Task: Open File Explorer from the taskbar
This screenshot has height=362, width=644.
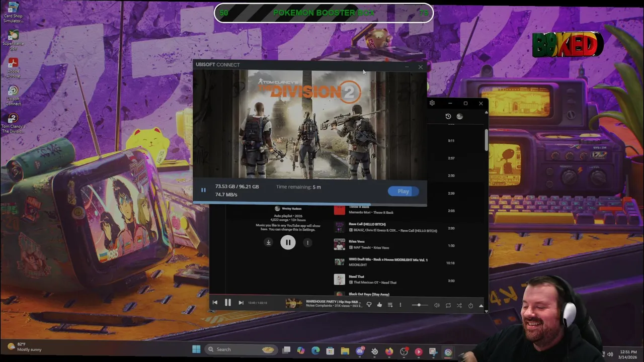Action: point(345,351)
